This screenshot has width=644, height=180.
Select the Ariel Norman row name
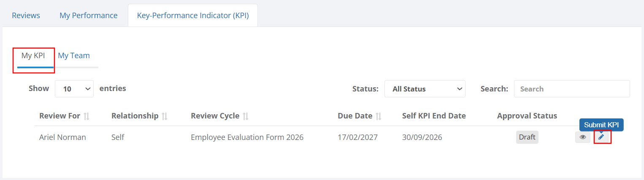[x=62, y=137]
